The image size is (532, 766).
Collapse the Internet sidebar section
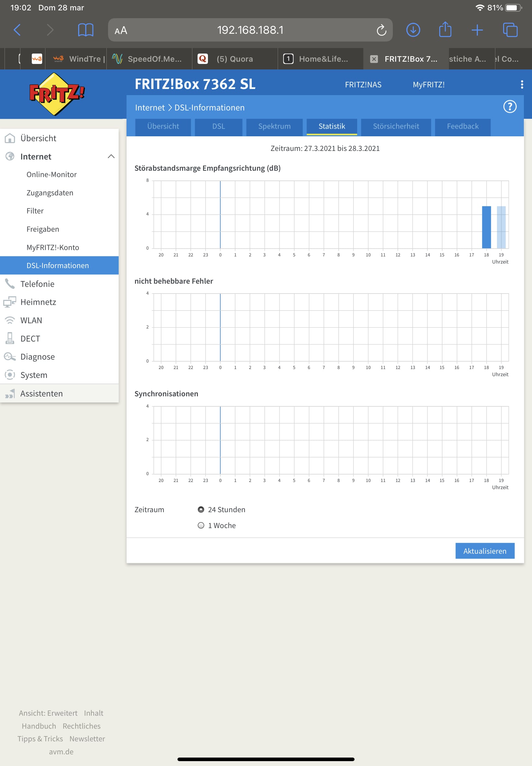[111, 156]
